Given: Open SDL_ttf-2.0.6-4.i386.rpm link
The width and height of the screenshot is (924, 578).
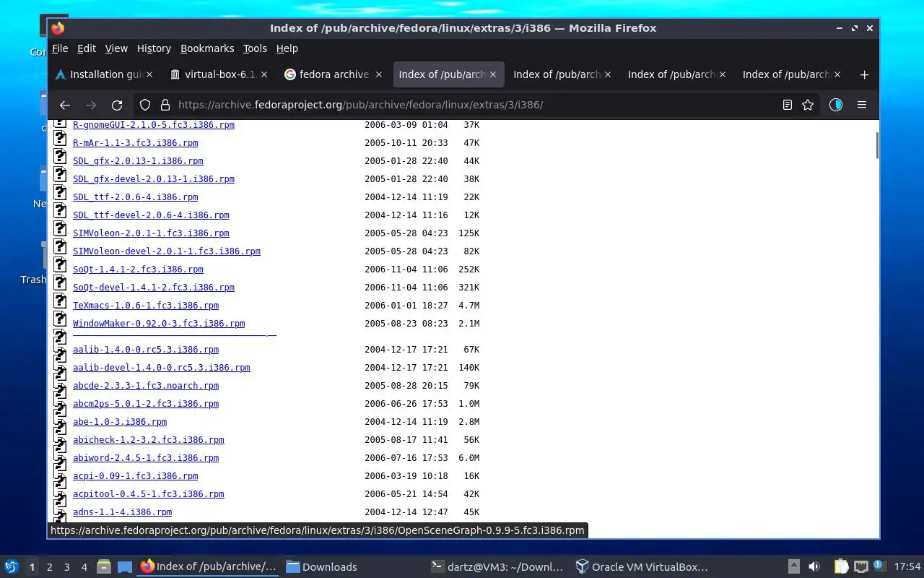Looking at the screenshot, I should 135,197.
